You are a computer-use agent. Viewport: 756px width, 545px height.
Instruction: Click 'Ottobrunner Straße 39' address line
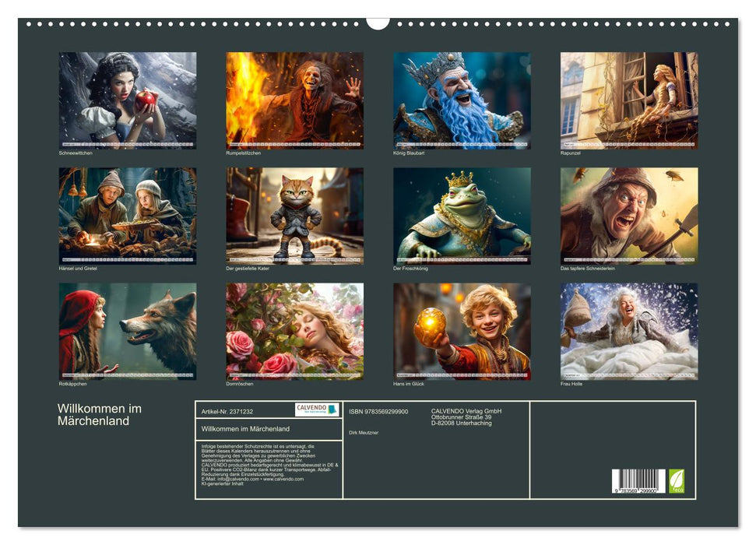[x=462, y=417]
